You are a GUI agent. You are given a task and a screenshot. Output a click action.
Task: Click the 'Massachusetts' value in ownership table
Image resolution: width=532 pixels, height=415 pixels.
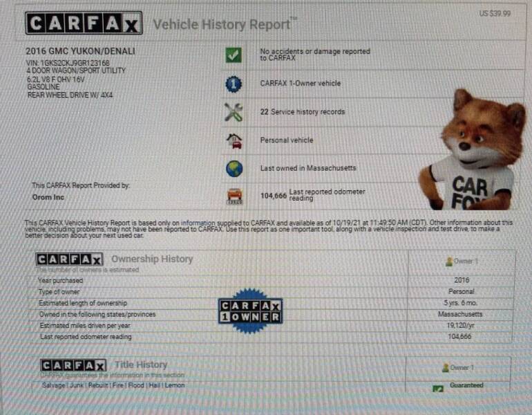[460, 314]
